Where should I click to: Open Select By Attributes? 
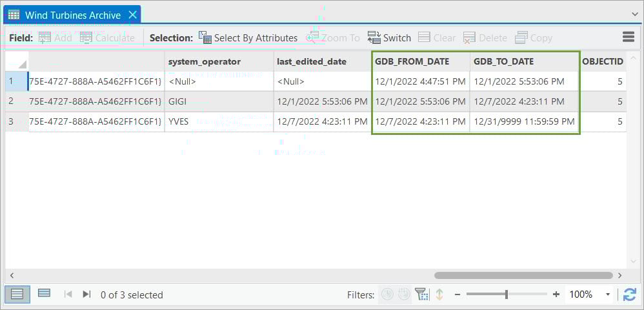(x=248, y=38)
